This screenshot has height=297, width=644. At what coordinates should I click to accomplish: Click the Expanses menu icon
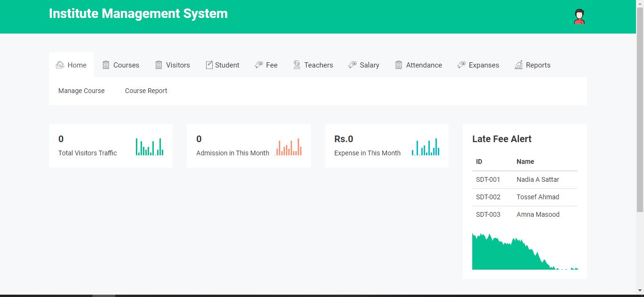[461, 65]
